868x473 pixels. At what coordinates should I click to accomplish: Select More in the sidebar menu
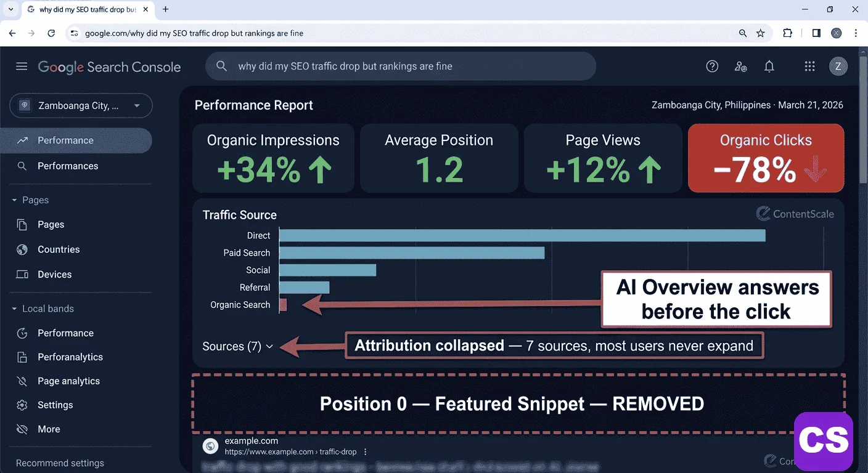coord(49,429)
